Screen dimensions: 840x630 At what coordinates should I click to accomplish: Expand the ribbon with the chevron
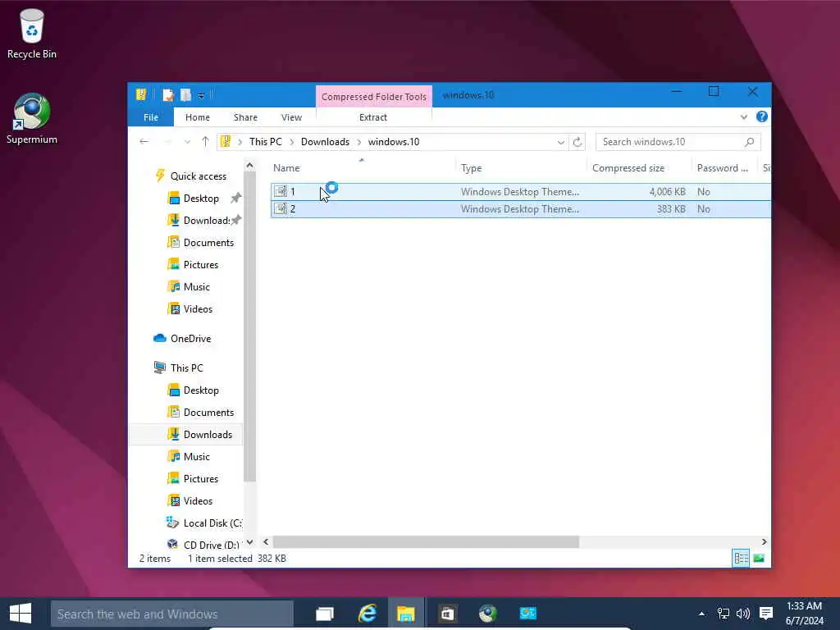point(743,116)
